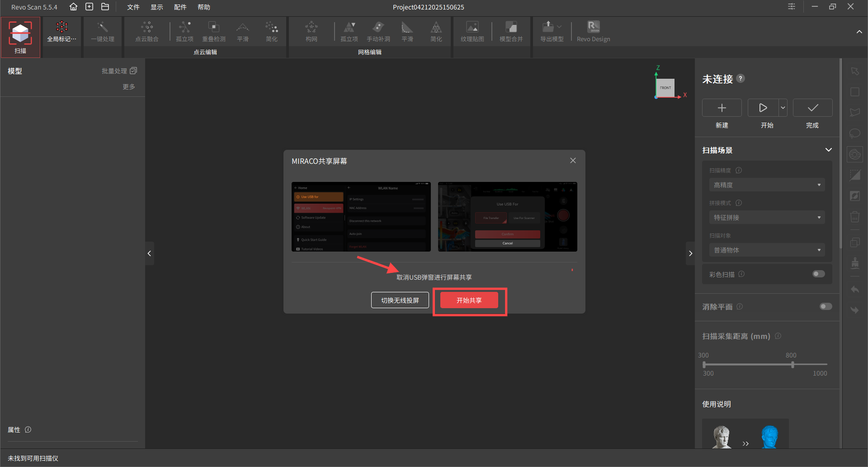Close the MIRACO共享屏幕 dialog

click(573, 161)
